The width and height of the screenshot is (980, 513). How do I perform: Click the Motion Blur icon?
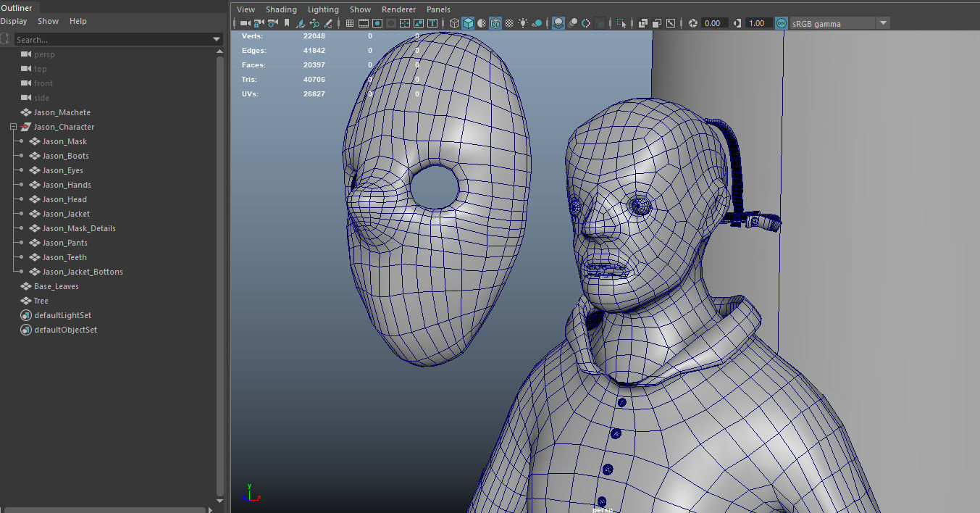click(x=574, y=23)
